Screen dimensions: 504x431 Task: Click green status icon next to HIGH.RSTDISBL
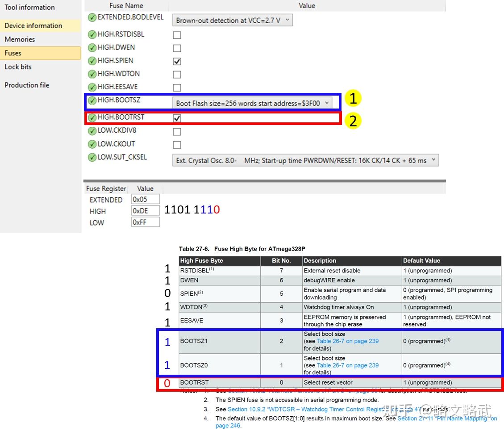pyautogui.click(x=92, y=35)
